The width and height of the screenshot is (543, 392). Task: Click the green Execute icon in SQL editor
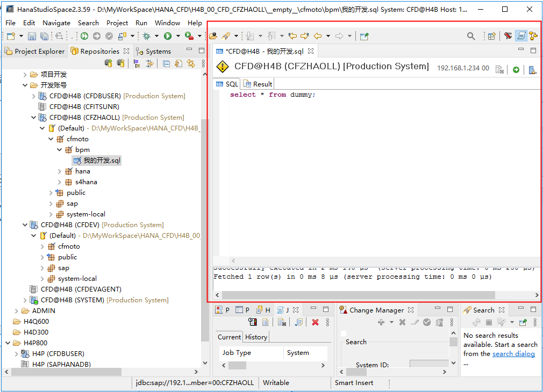[x=516, y=70]
